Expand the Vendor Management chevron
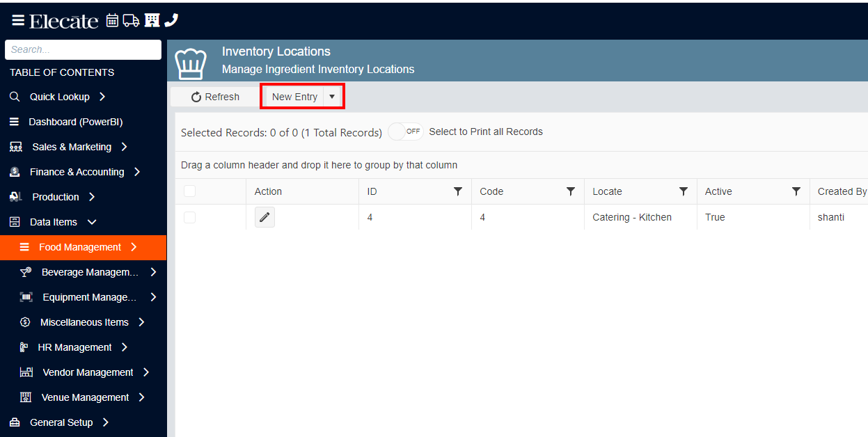Viewport: 868px width, 437px height. [146, 372]
